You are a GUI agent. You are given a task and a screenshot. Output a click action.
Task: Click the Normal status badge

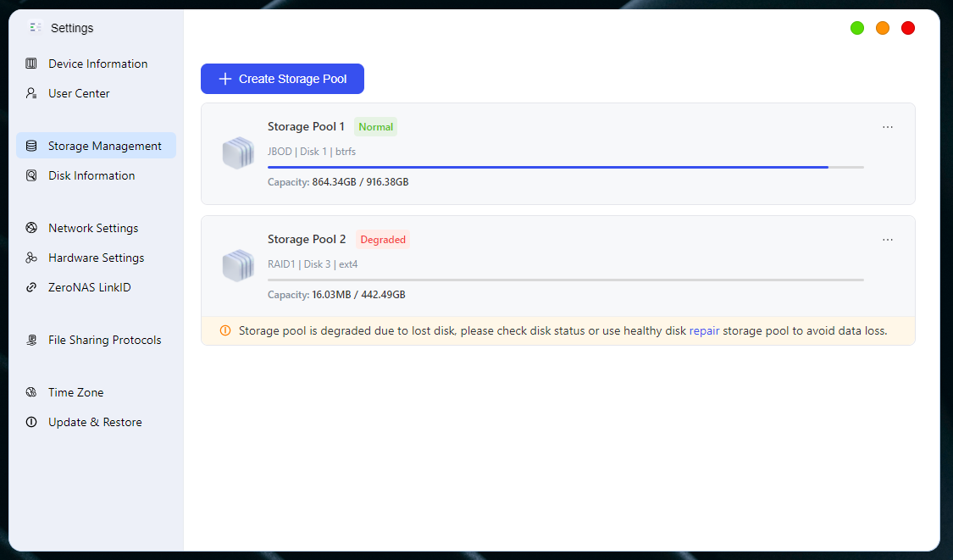[375, 127]
